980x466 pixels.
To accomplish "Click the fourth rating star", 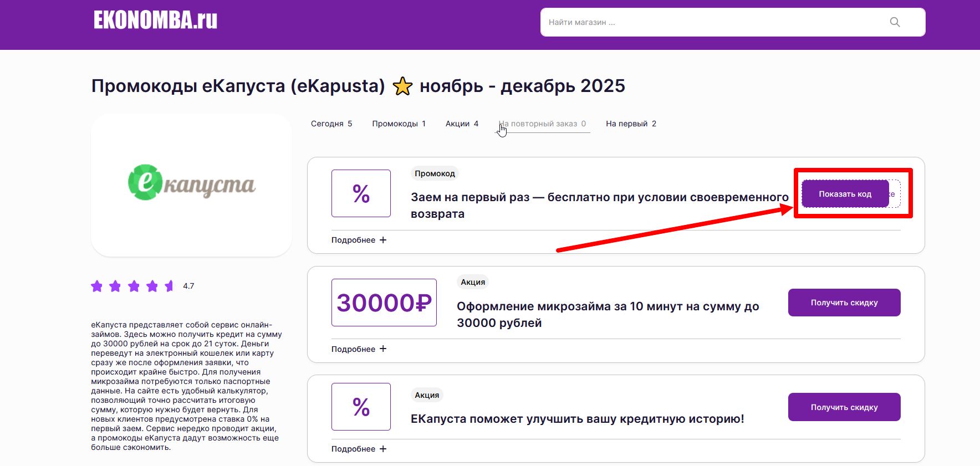I will coord(152,286).
